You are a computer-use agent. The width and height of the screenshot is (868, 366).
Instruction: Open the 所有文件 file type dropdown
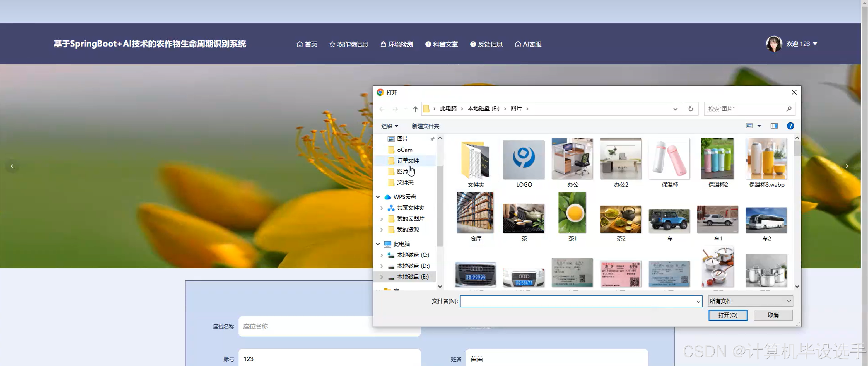click(750, 301)
